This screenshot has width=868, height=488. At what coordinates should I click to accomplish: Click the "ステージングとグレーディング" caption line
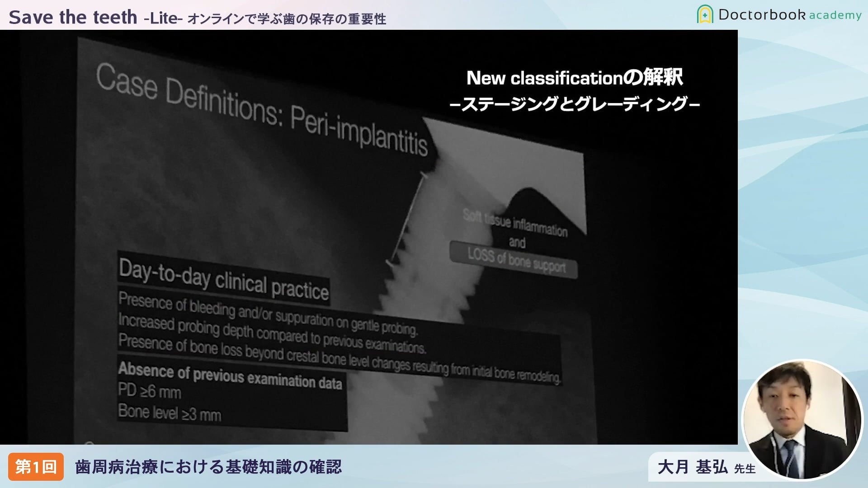pos(575,104)
